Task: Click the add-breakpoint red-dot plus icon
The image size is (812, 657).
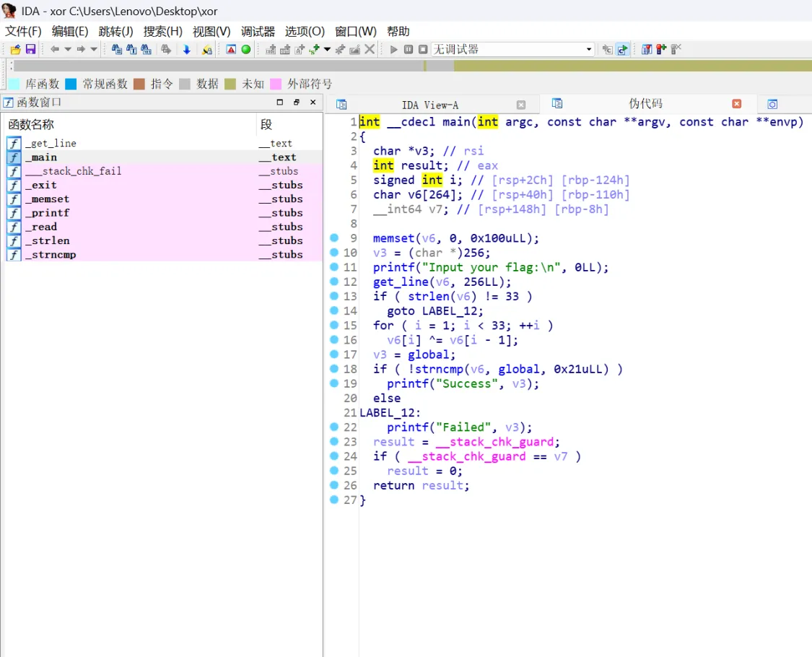Action: coord(660,49)
